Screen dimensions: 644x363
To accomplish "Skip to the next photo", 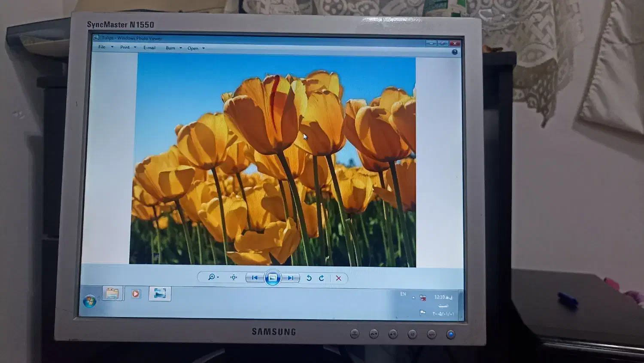I will coord(291,278).
